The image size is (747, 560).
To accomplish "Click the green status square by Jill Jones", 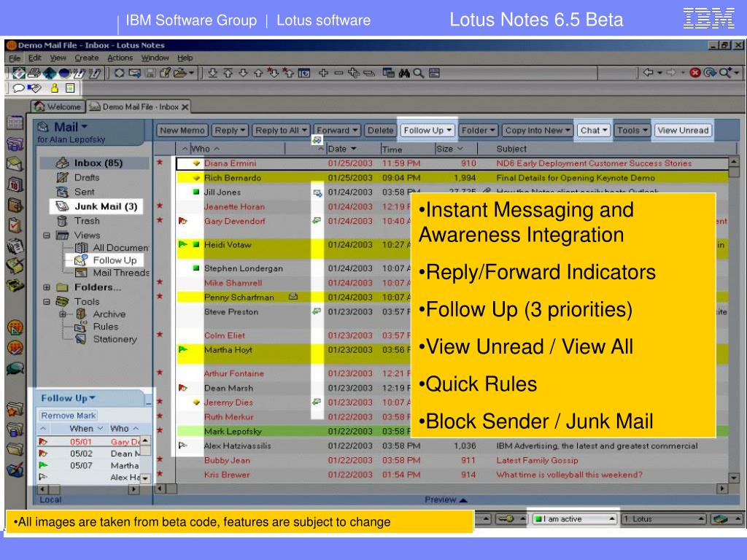I will (x=196, y=192).
